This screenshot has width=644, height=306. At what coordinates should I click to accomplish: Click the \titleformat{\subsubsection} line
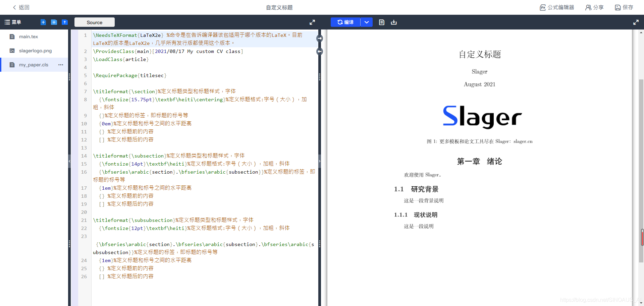[x=173, y=220]
